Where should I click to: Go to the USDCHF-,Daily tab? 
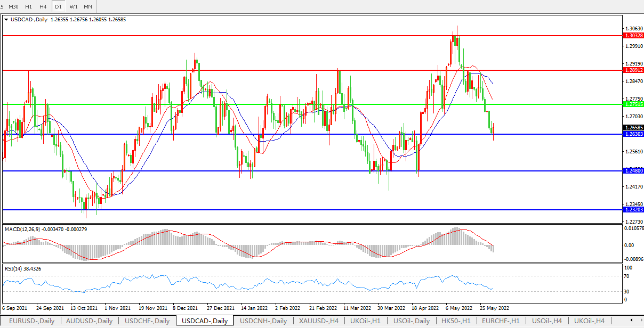pyautogui.click(x=147, y=321)
